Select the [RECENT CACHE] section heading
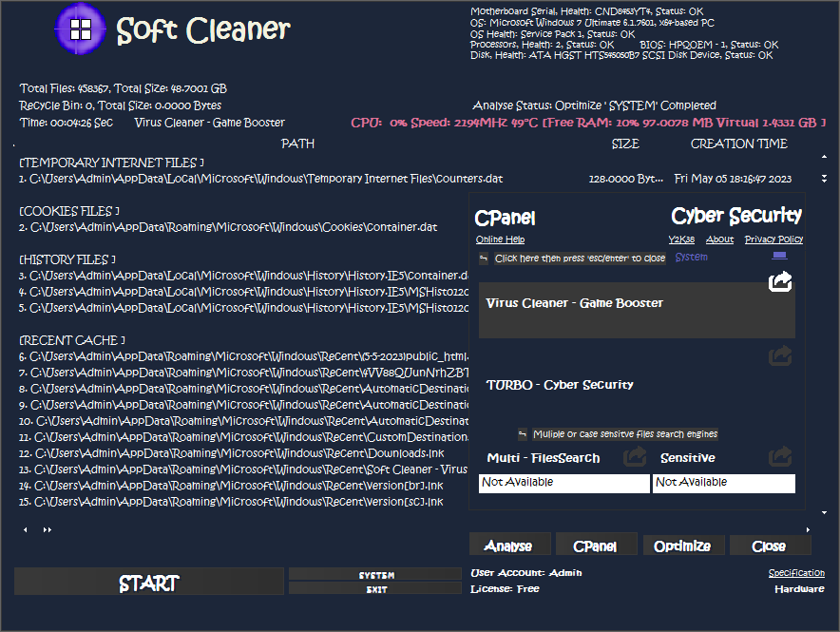 pos(72,340)
